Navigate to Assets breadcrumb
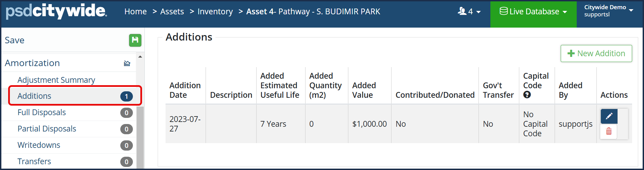Viewport: 644px width, 170px height. tap(172, 12)
